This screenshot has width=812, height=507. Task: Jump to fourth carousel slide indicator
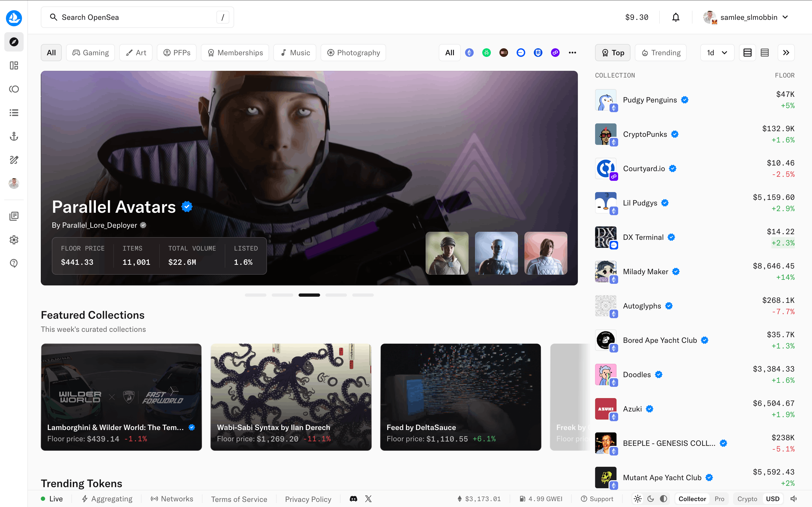click(336, 295)
